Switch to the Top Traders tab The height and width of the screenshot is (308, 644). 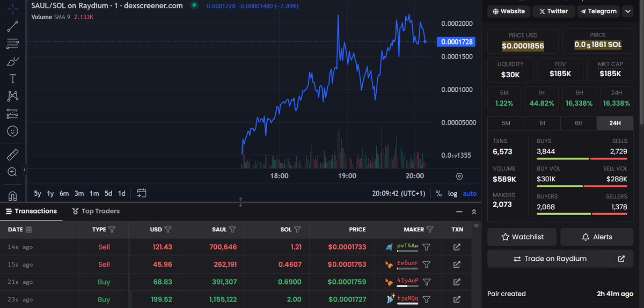coord(96,211)
